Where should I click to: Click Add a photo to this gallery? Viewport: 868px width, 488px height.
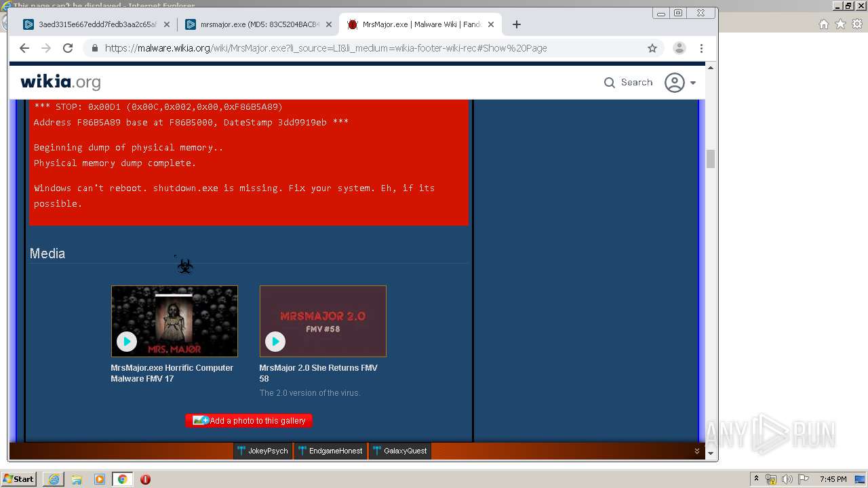click(x=249, y=421)
